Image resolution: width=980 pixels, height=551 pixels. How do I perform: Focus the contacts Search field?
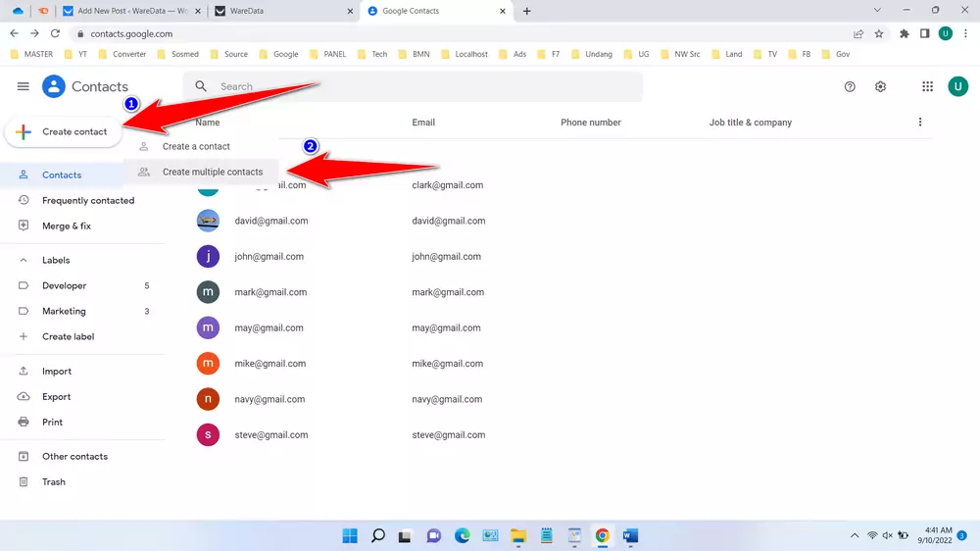(421, 86)
